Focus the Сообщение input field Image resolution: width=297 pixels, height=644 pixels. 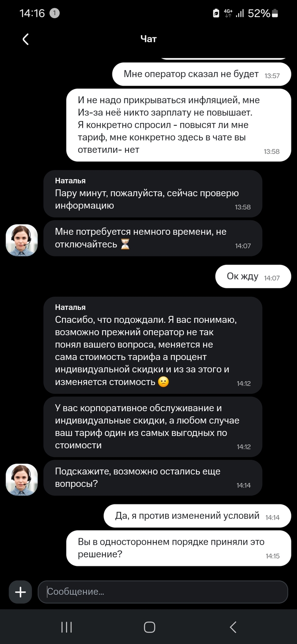click(163, 592)
